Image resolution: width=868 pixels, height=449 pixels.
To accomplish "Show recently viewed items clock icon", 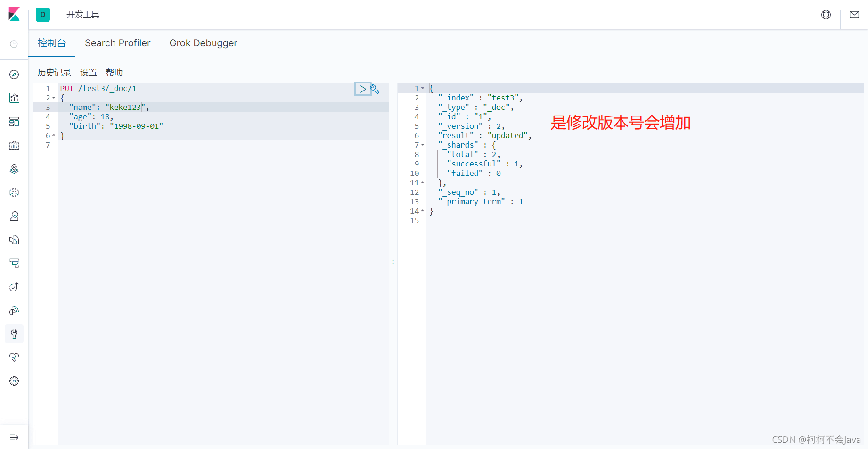I will 14,44.
